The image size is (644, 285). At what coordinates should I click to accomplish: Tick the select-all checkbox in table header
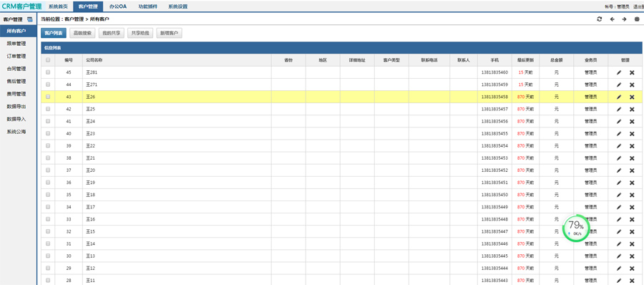click(48, 60)
